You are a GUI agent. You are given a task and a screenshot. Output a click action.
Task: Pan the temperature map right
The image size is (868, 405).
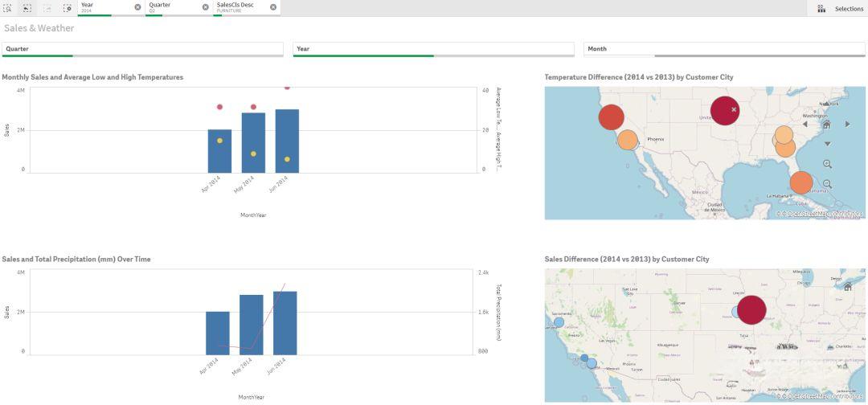847,125
